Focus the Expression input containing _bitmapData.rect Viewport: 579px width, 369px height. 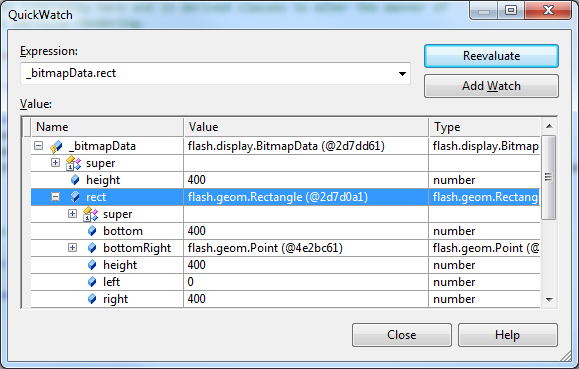coord(215,73)
